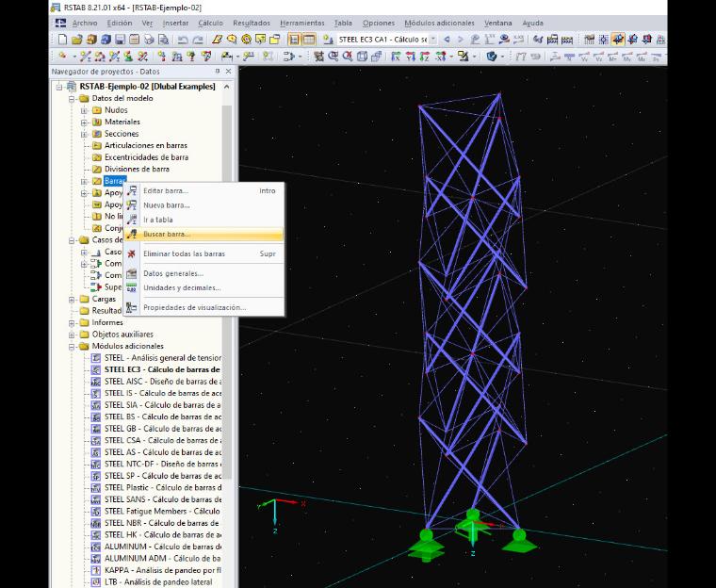Open the Módulos adicionales menu
716x588 pixels.
pyautogui.click(x=439, y=23)
